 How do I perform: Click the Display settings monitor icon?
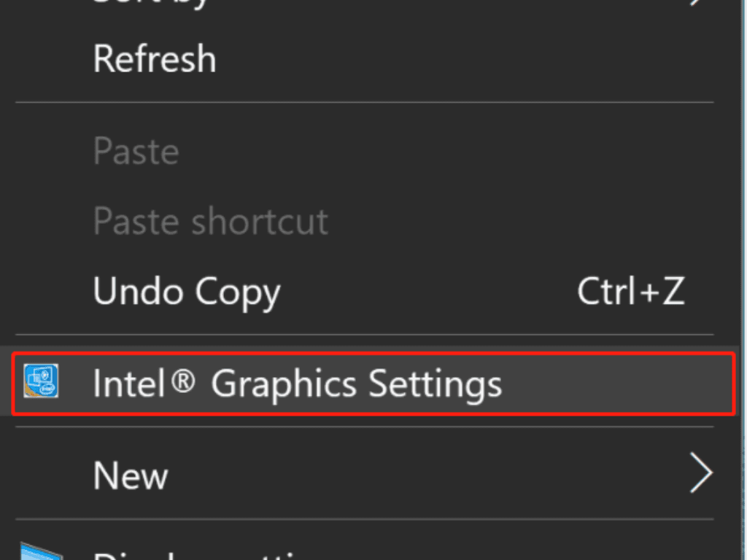coord(40,553)
